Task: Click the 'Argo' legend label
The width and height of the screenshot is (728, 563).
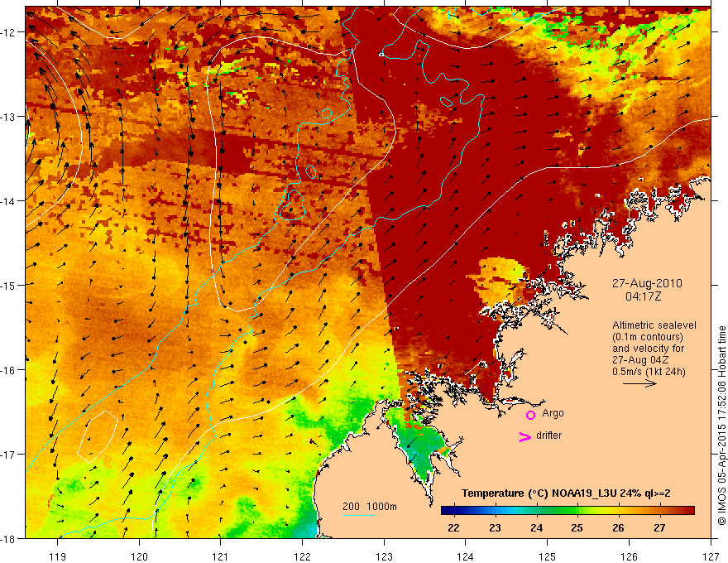Action: [553, 413]
